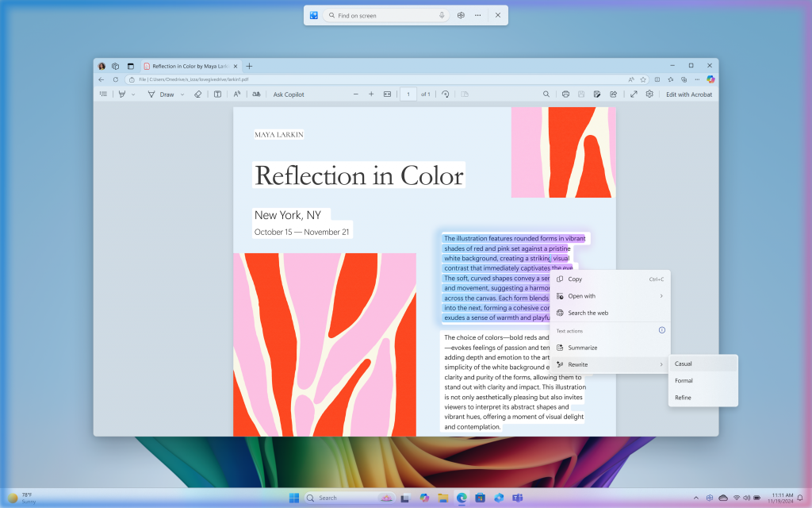The image size is (812, 508).
Task: Open the print icon in the PDF toolbar
Action: (565, 94)
